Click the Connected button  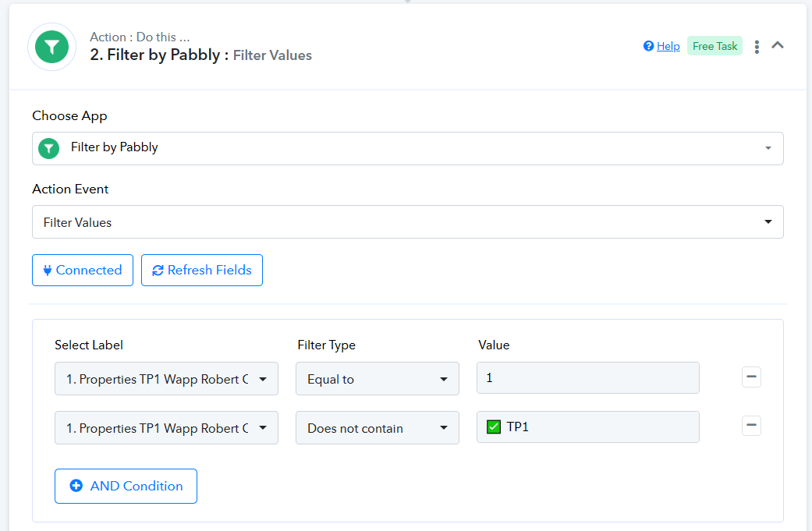tap(83, 270)
